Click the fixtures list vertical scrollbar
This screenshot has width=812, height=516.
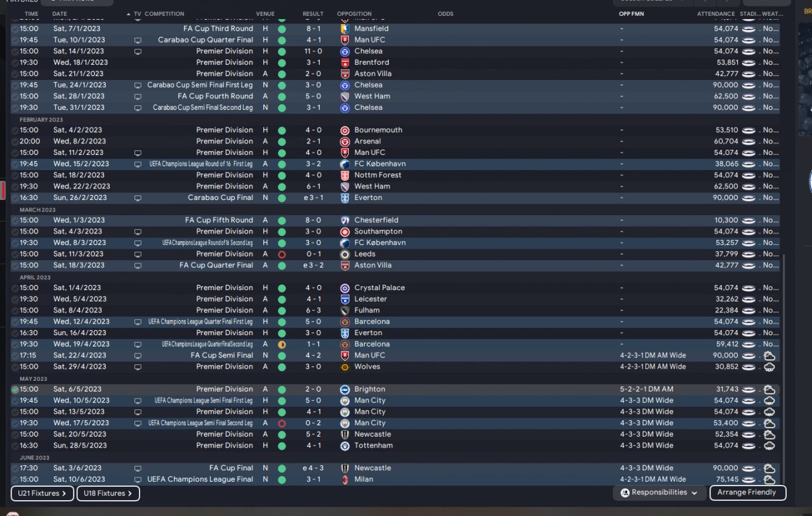(x=785, y=368)
